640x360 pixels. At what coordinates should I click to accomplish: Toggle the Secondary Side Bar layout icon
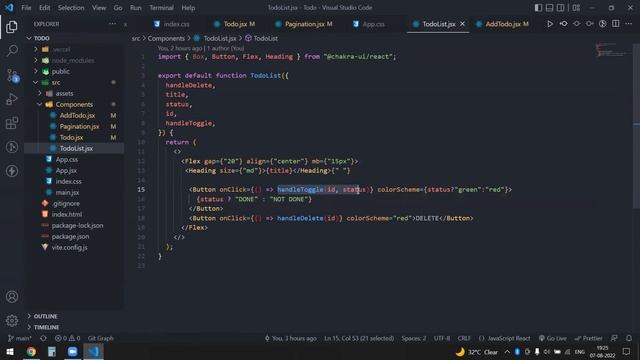561,8
